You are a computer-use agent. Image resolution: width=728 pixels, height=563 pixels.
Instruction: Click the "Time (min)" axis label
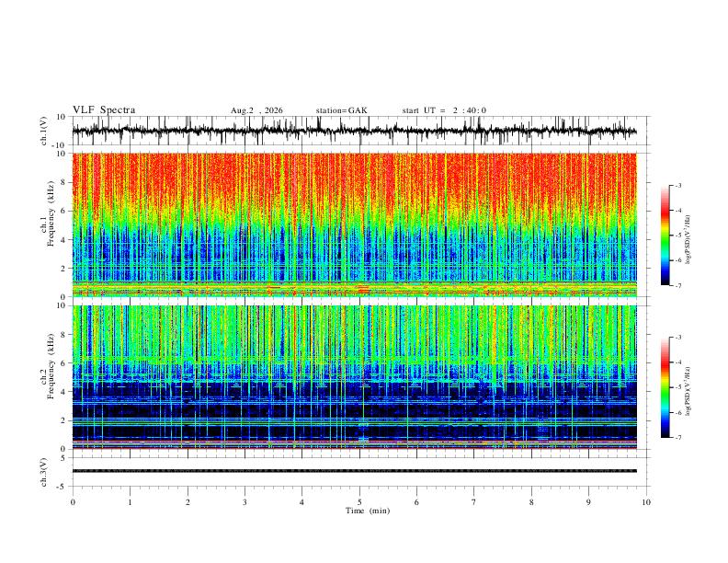[368, 511]
